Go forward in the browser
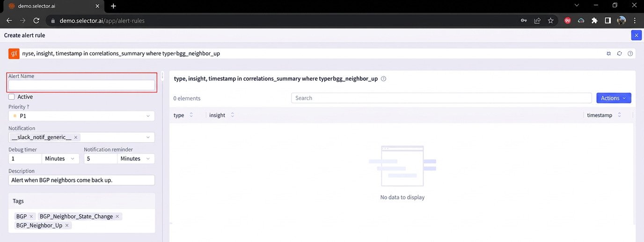644x242 pixels. pos(22,21)
